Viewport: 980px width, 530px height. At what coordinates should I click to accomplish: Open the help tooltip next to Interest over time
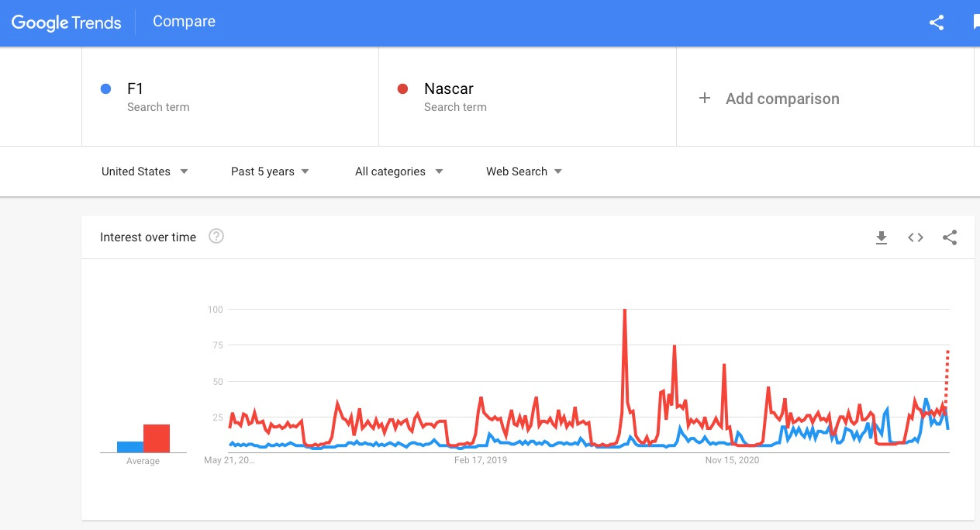point(216,237)
